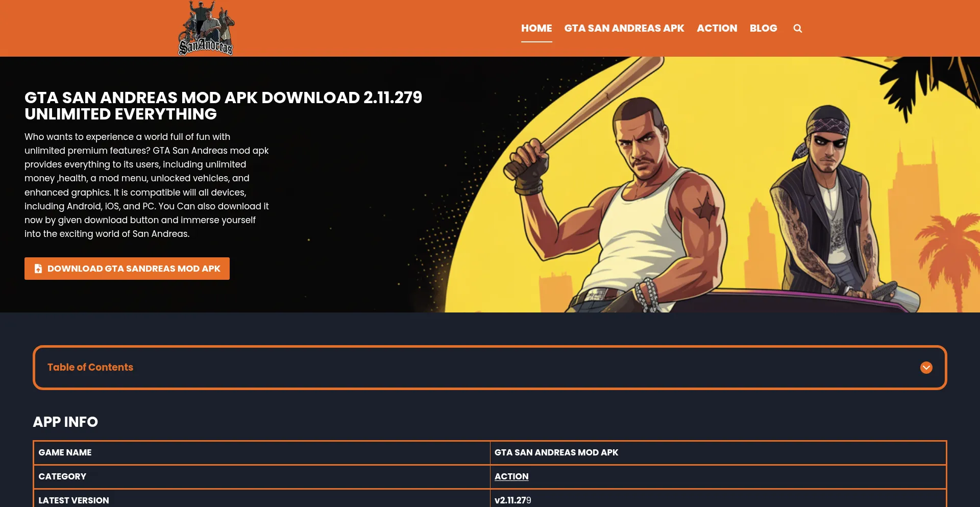Screen dimensions: 980x507
Task: Click the Table of Contents heading
Action: click(90, 367)
